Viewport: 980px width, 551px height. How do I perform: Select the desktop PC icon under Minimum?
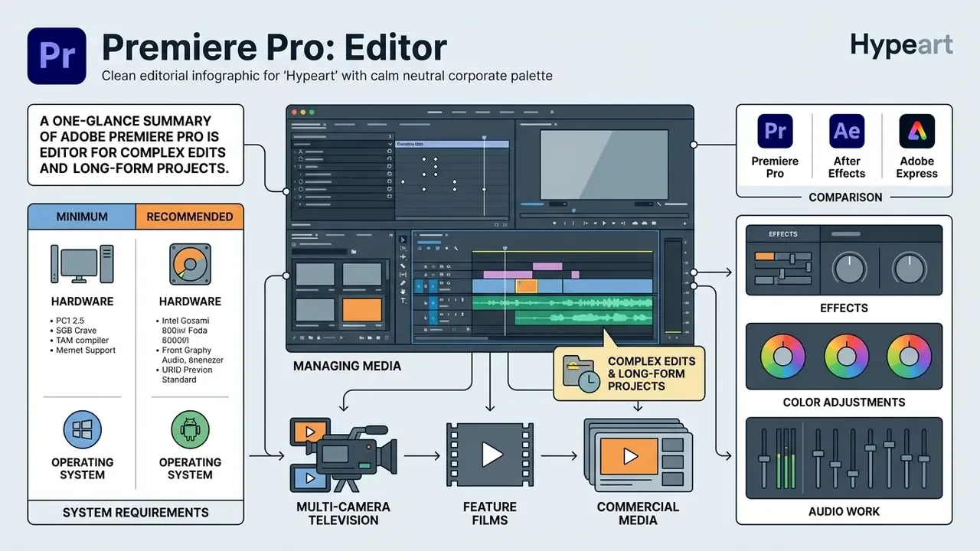pos(82,265)
